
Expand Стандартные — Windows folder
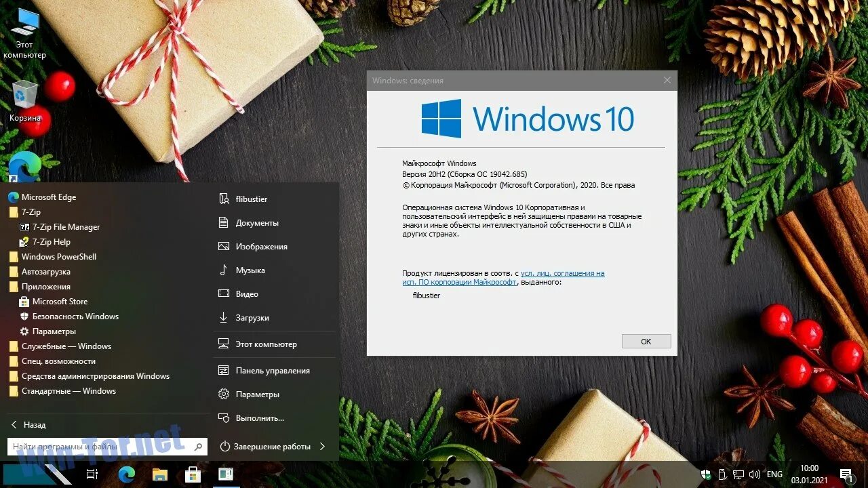[x=62, y=391]
